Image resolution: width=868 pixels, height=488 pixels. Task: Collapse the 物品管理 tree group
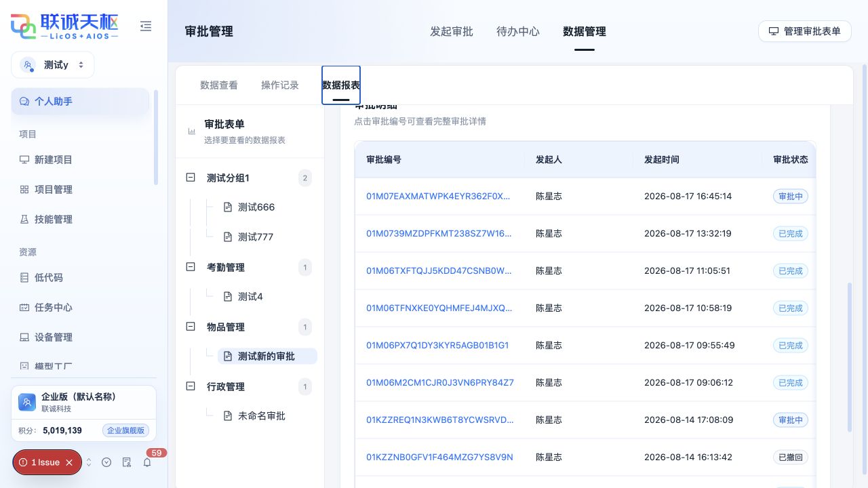click(191, 327)
